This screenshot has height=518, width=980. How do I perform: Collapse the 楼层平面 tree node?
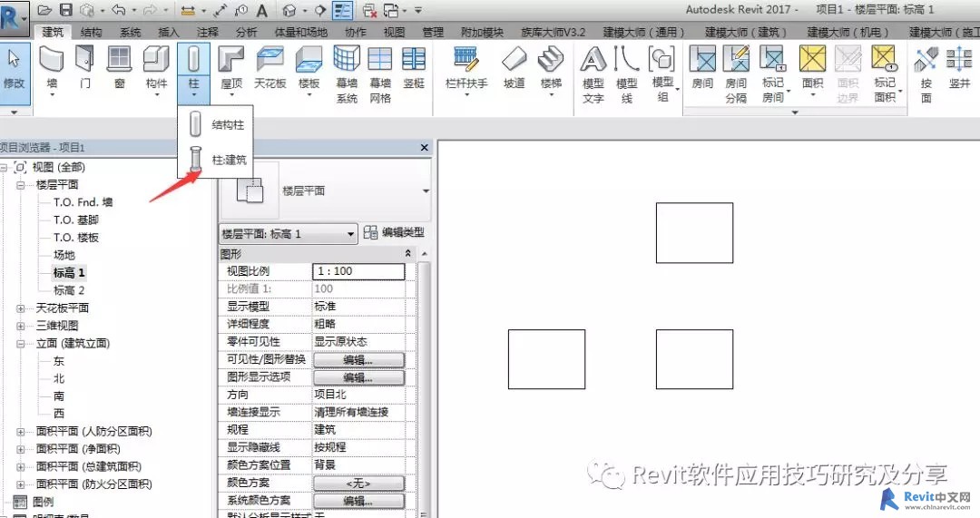click(21, 185)
